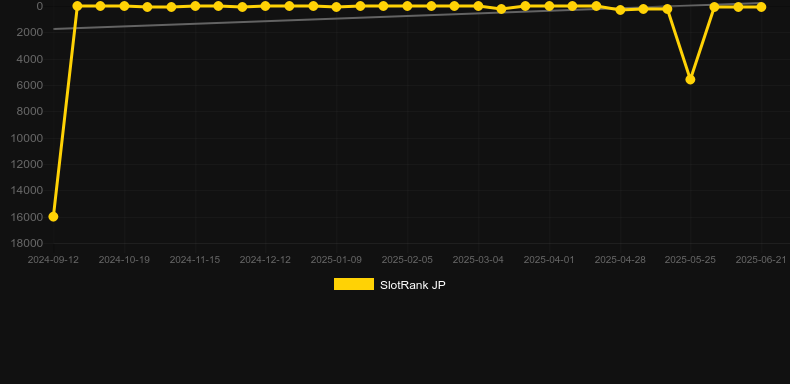Viewport: 790px width, 384px height.
Task: Click the 2024-12-12 date axis label
Action: coord(265,260)
